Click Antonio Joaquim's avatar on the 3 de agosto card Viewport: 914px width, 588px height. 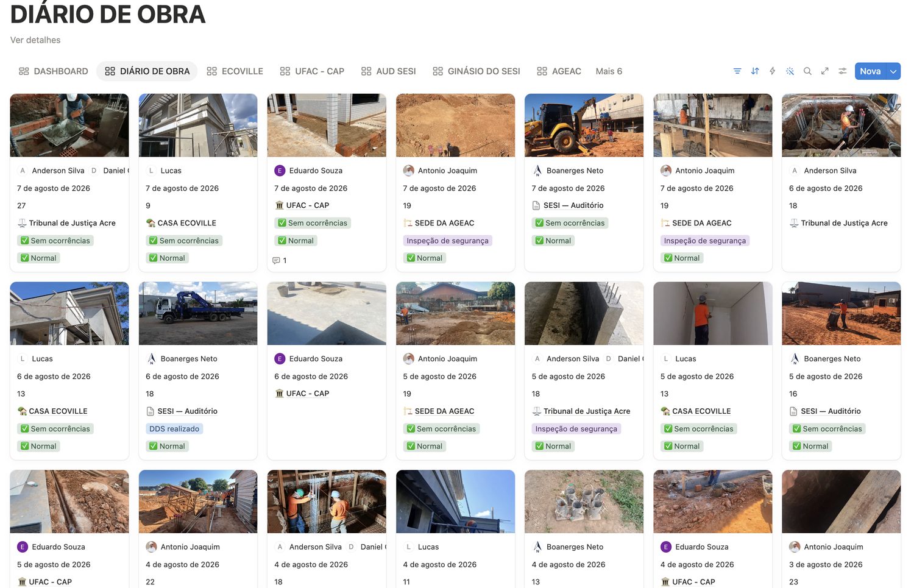pos(795,547)
